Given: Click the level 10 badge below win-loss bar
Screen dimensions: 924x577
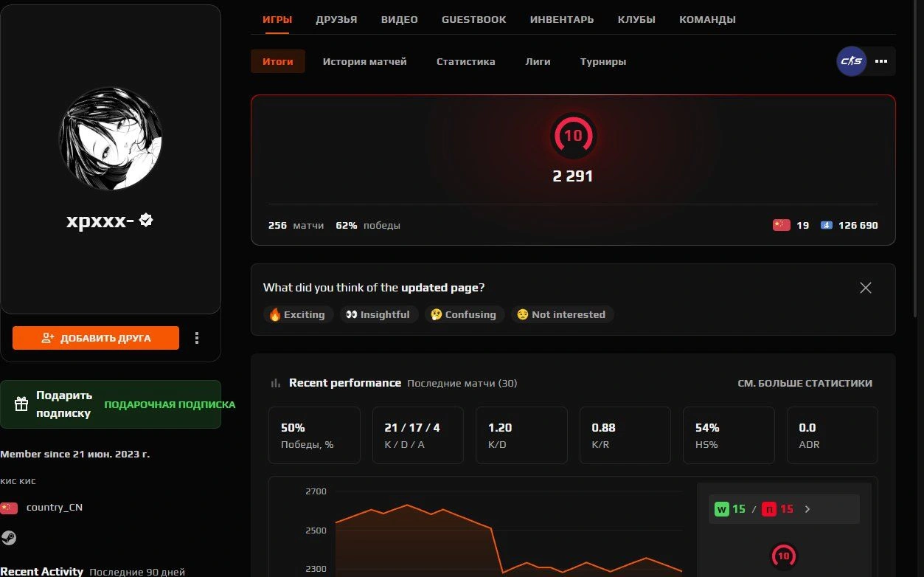Looking at the screenshot, I should point(783,556).
